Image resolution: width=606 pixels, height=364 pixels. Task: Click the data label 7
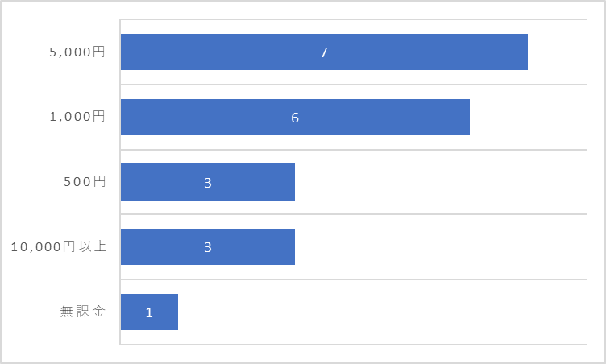[x=324, y=52]
